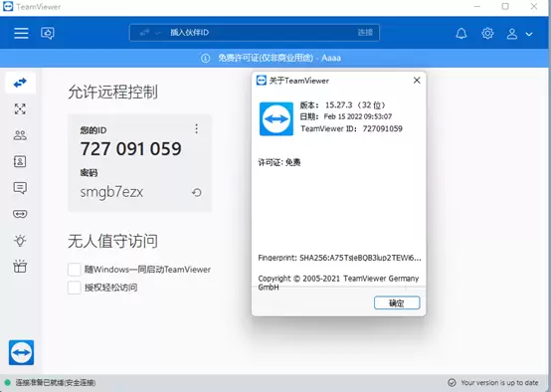Click the green connection status indicator
Viewport: 551px width, 392px height.
click(x=7, y=382)
